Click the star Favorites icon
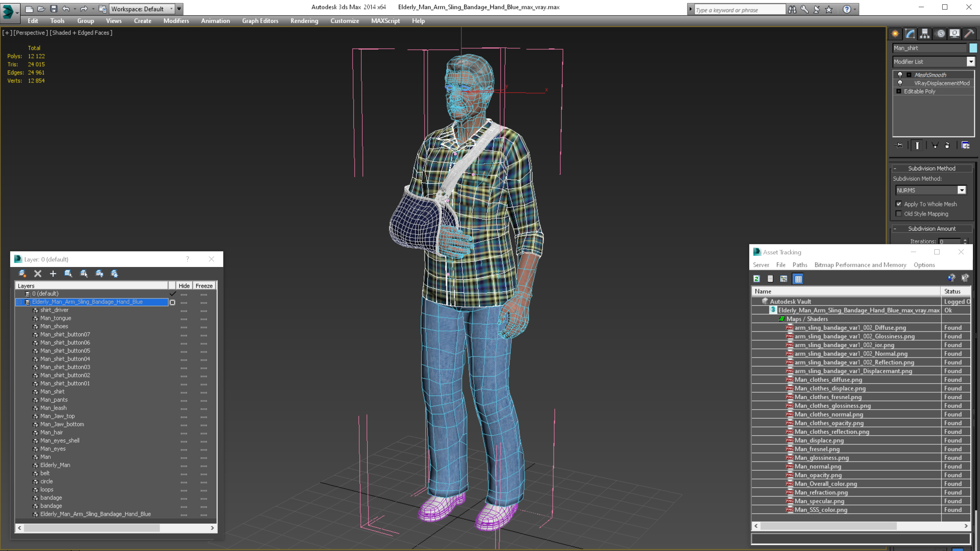 [829, 10]
